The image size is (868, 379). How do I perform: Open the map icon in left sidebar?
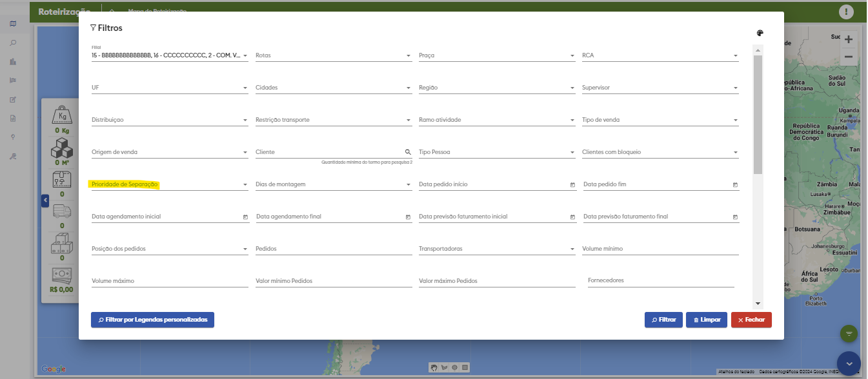coord(13,24)
